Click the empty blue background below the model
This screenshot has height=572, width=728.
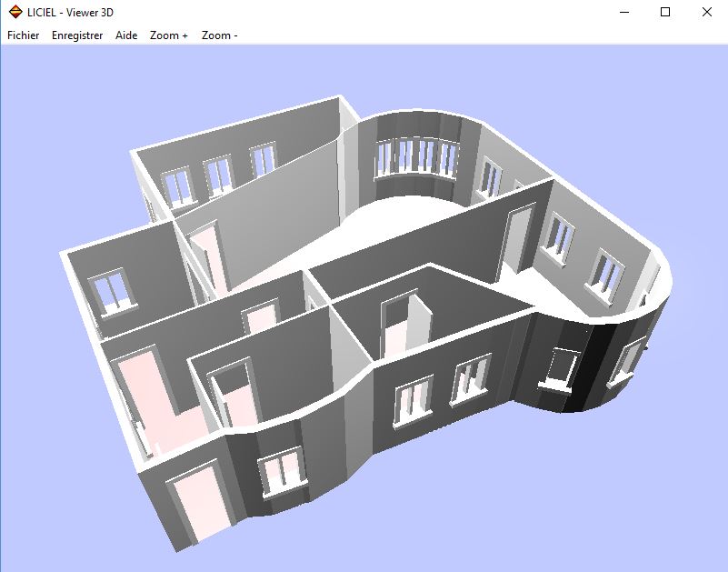pyautogui.click(x=500, y=509)
